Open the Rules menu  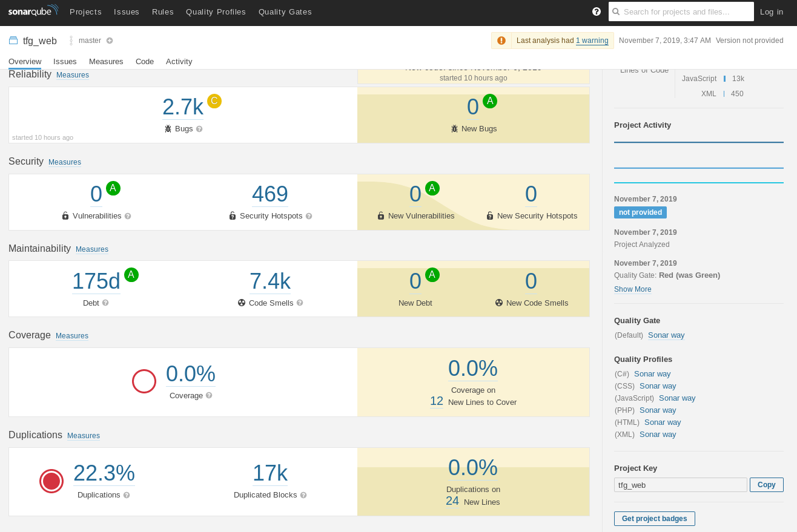(163, 11)
